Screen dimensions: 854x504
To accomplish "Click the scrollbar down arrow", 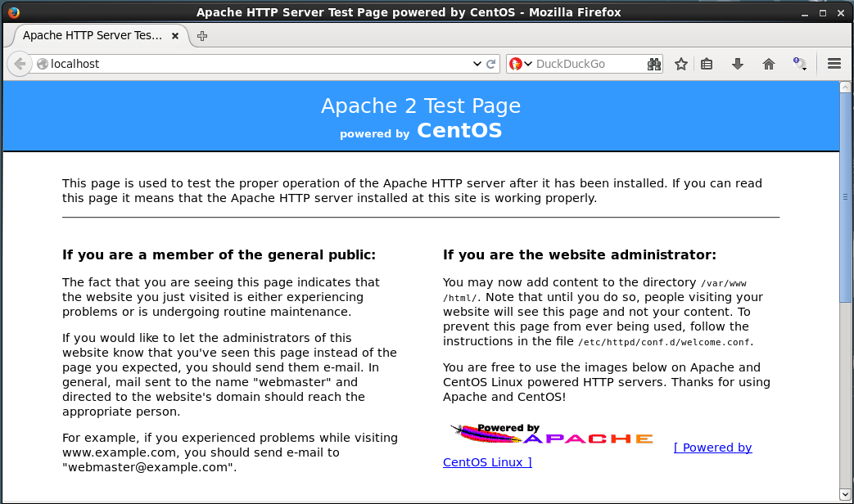I will (846, 494).
